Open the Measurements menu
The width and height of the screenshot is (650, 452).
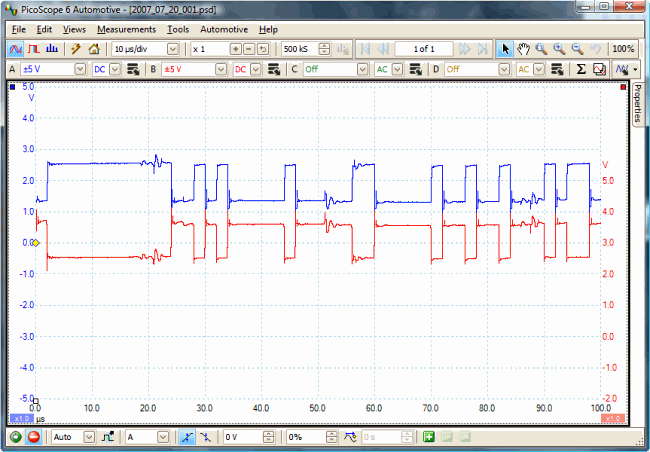(126, 29)
